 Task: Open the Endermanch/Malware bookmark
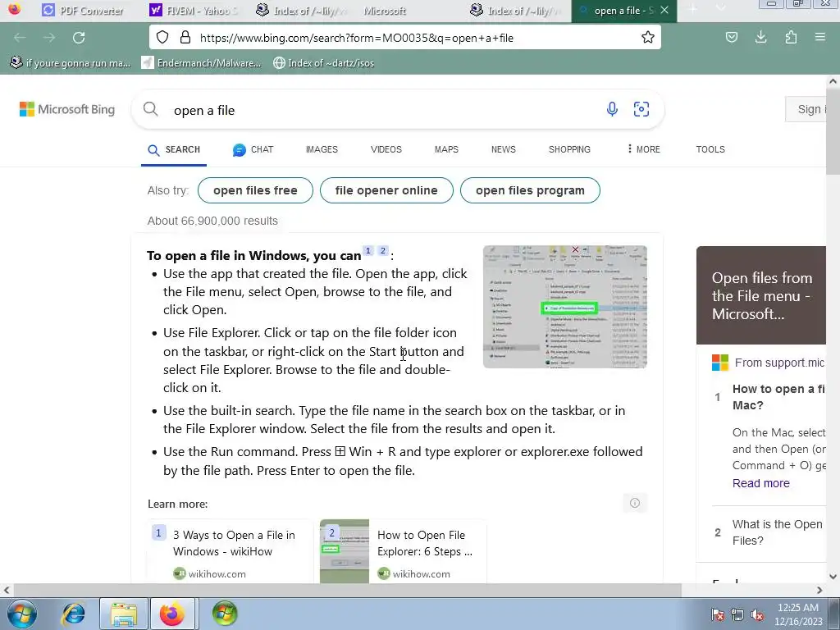pyautogui.click(x=201, y=63)
